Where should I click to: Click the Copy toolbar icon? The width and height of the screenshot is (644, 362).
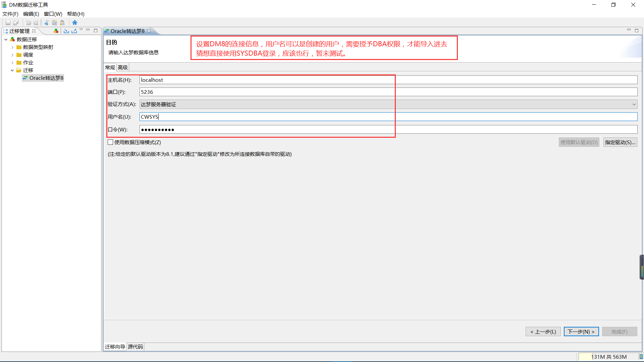tap(54, 22)
